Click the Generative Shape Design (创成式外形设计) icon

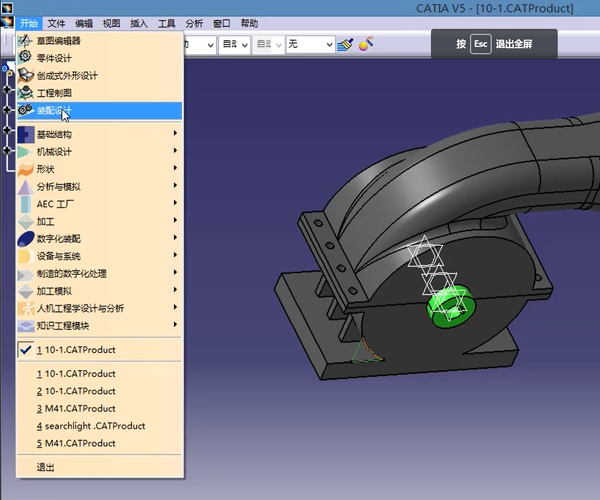(x=26, y=75)
